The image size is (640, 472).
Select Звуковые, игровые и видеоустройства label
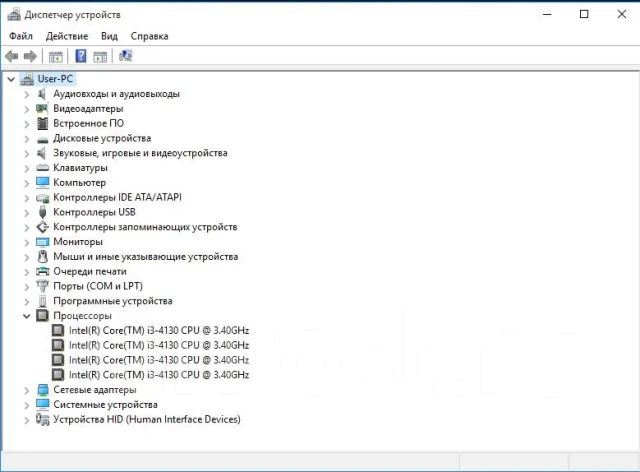(x=140, y=153)
